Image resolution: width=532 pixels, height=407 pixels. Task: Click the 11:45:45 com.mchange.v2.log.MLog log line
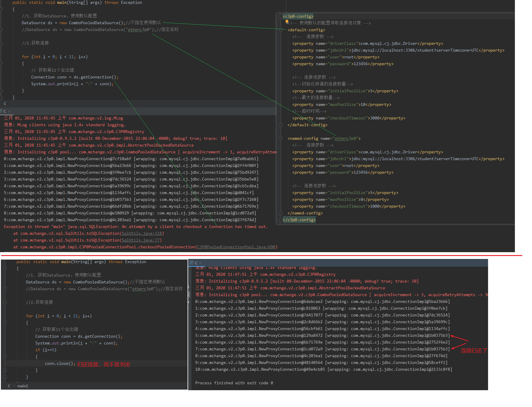63,118
